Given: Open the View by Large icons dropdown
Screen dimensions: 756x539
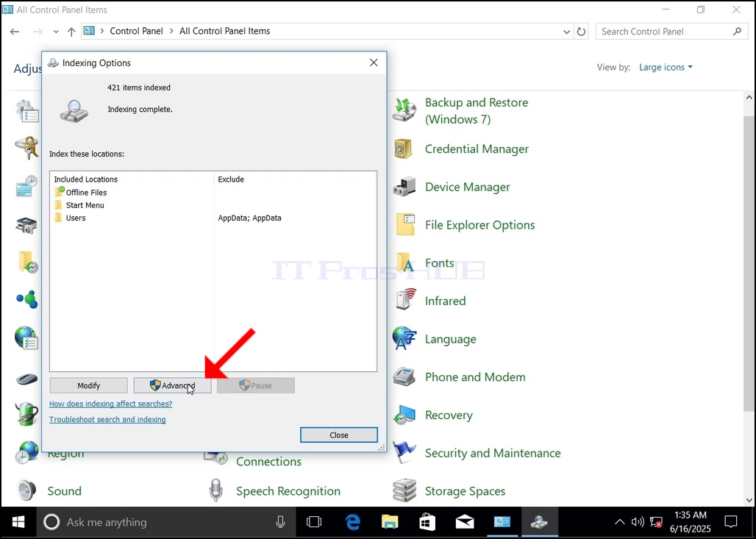Looking at the screenshot, I should 666,67.
